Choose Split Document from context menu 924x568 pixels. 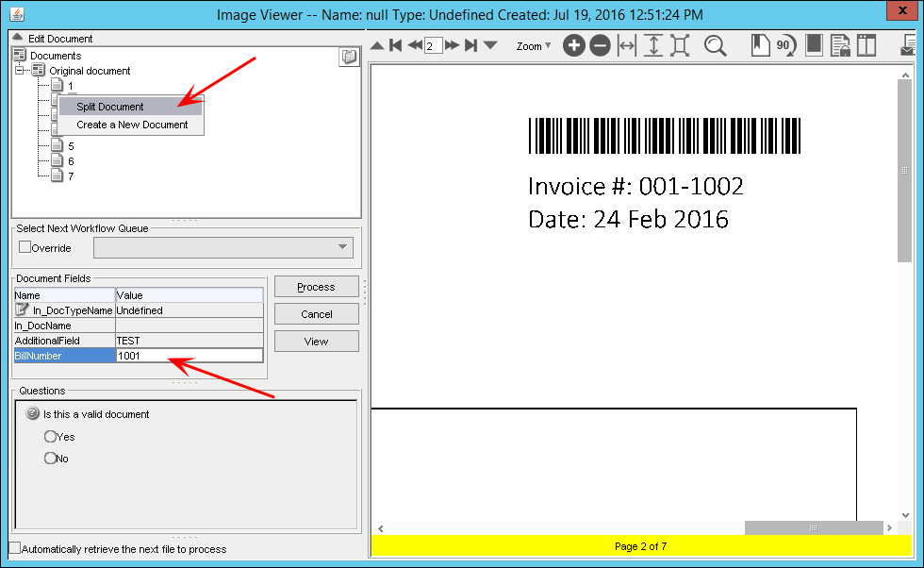(131, 107)
